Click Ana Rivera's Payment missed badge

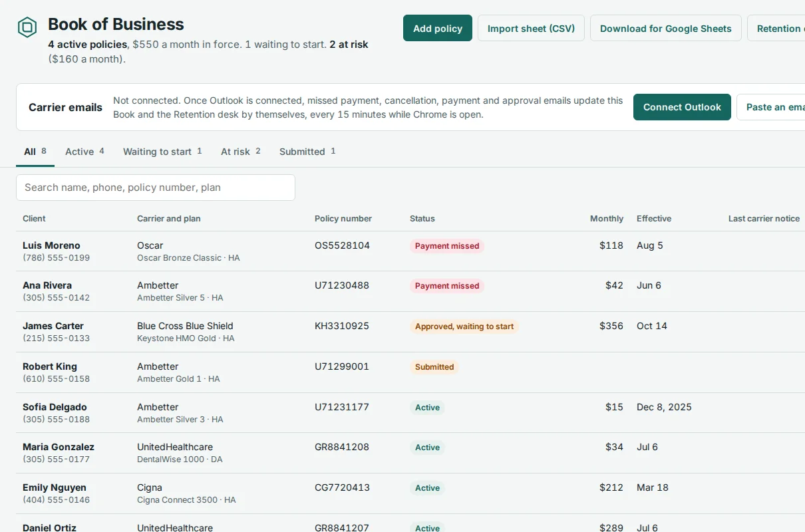pyautogui.click(x=447, y=286)
